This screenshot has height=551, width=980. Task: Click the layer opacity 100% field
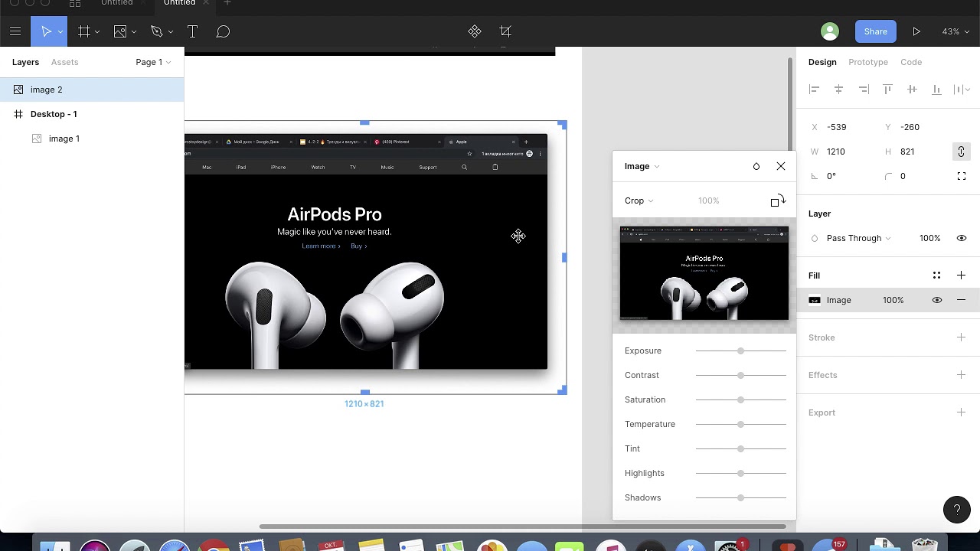tap(929, 238)
